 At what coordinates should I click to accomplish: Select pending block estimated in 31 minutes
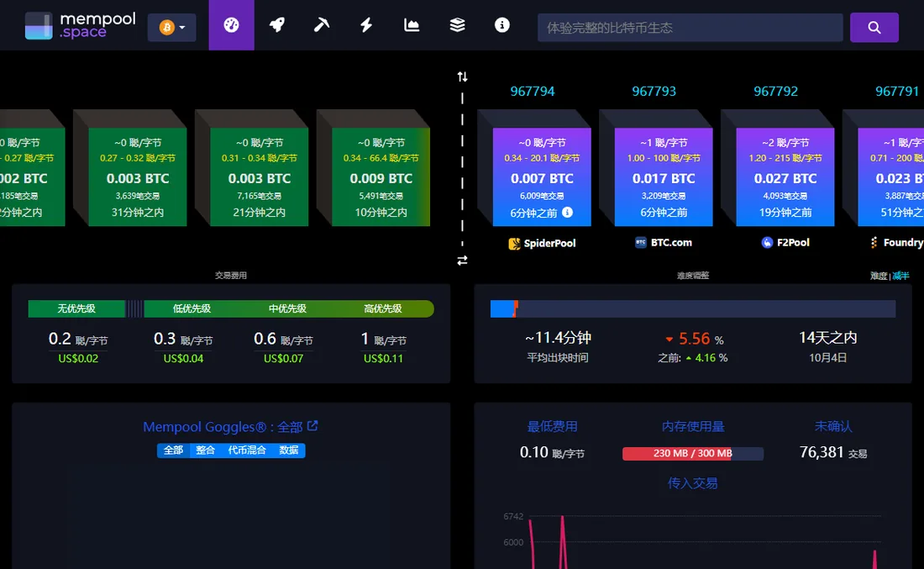[x=137, y=176]
